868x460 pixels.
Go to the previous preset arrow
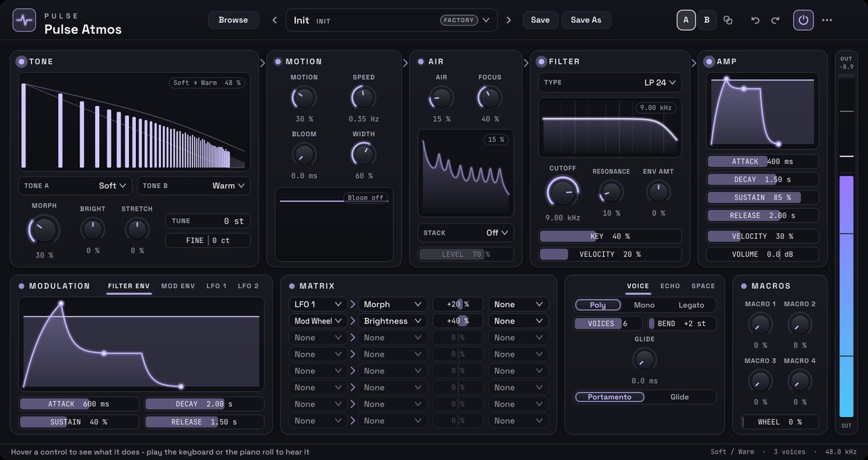[275, 20]
